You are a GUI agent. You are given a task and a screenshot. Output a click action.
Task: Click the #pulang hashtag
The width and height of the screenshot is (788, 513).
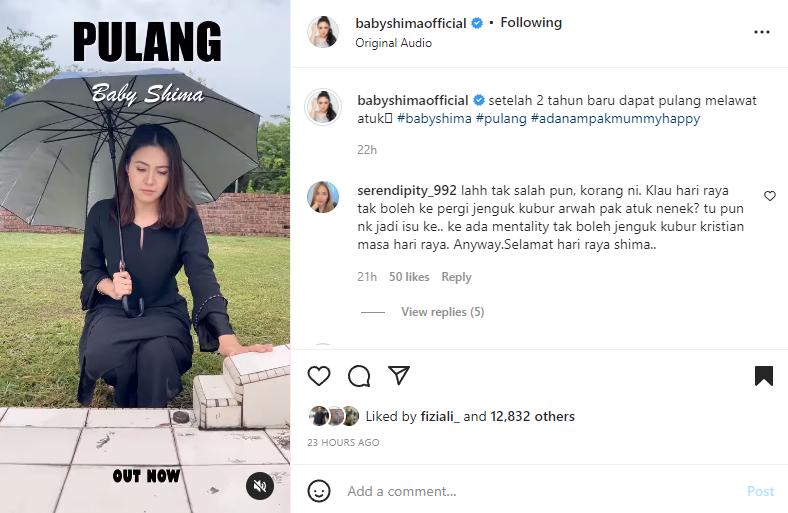point(501,119)
